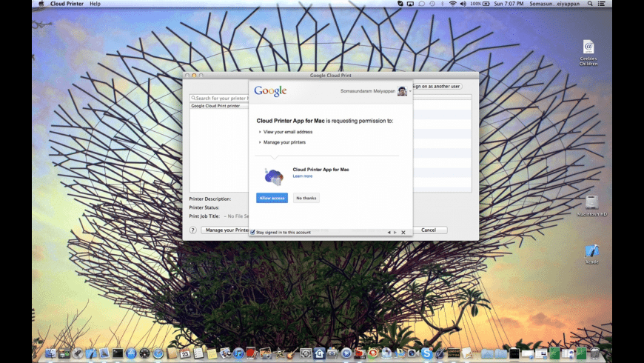
Task: Follow the Learn more link
Action: click(x=303, y=176)
